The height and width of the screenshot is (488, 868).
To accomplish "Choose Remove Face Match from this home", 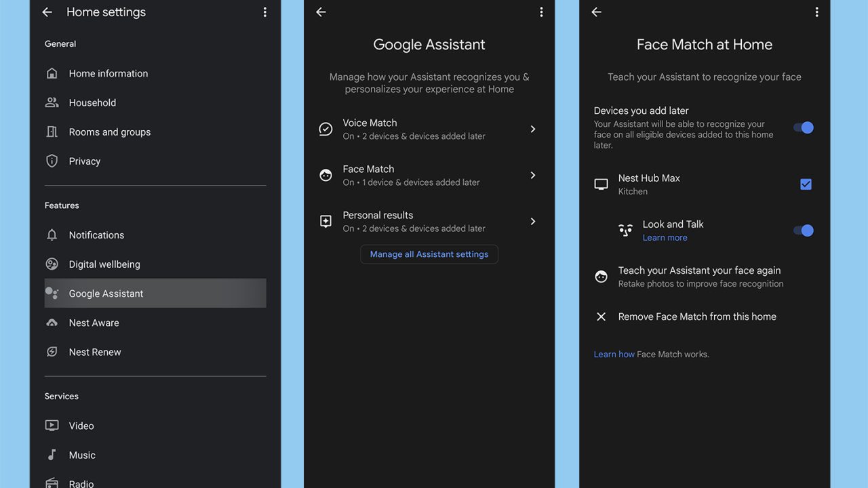I will pyautogui.click(x=696, y=317).
